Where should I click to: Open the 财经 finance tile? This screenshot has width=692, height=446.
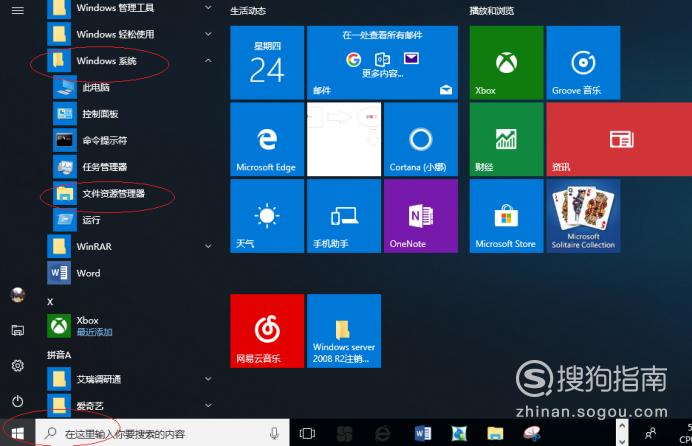[x=506, y=139]
